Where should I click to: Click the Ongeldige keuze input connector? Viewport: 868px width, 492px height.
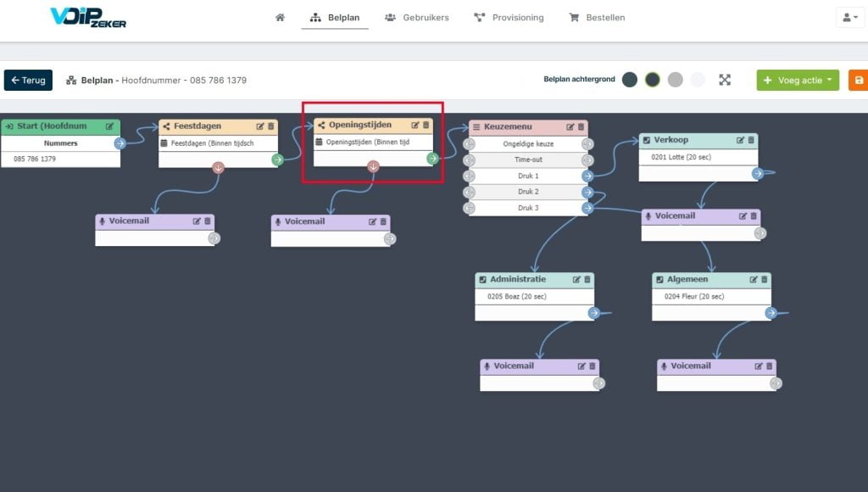pos(469,144)
